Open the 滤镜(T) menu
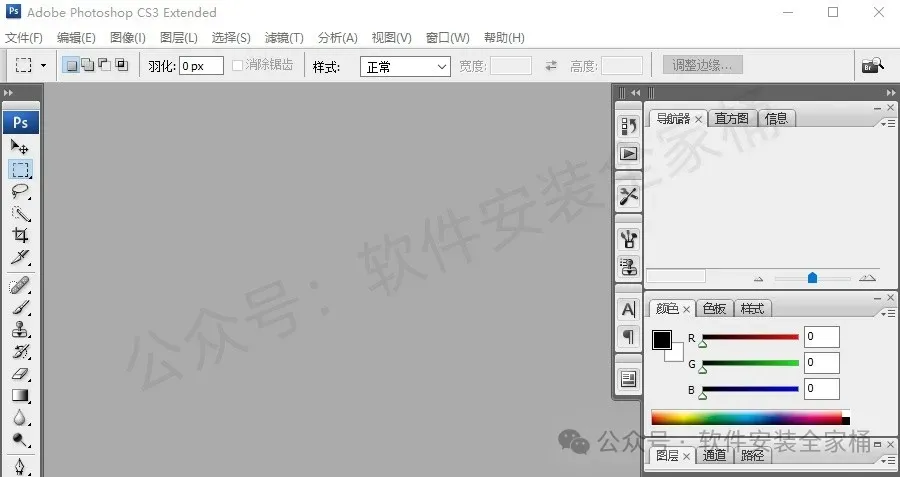Image resolution: width=900 pixels, height=477 pixels. 284,38
